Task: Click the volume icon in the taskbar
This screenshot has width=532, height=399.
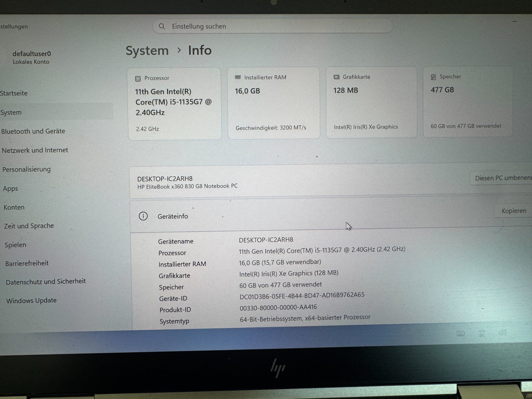Action: (x=503, y=333)
